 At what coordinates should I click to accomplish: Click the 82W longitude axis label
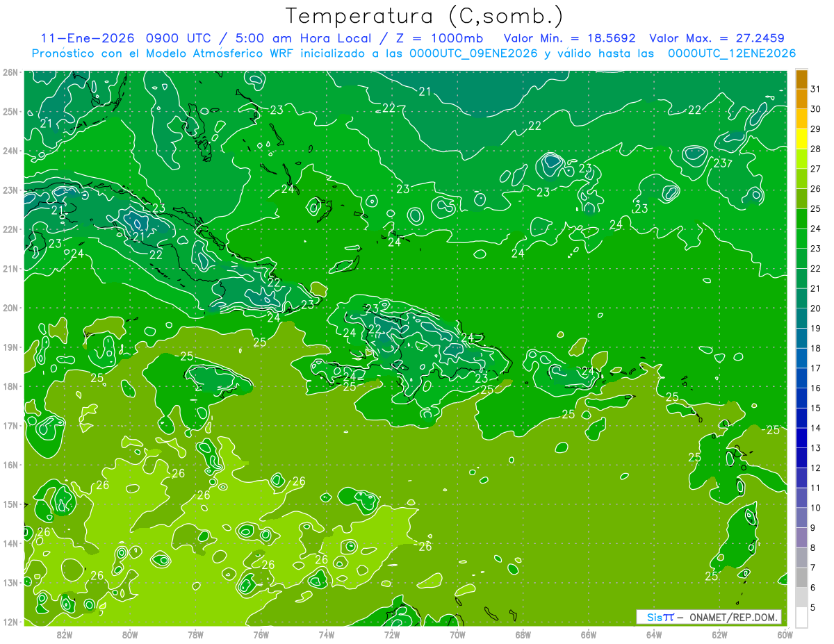pyautogui.click(x=65, y=635)
